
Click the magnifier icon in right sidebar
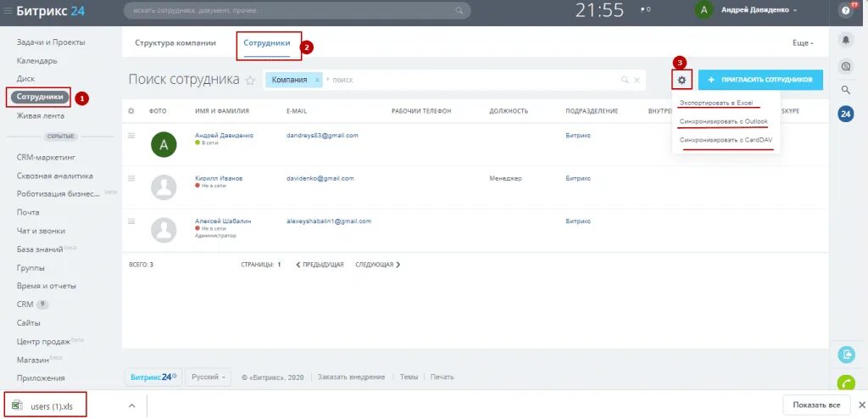click(x=845, y=89)
